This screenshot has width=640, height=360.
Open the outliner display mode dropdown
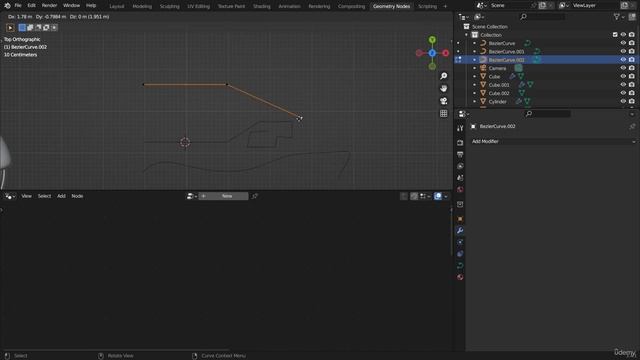[479, 17]
